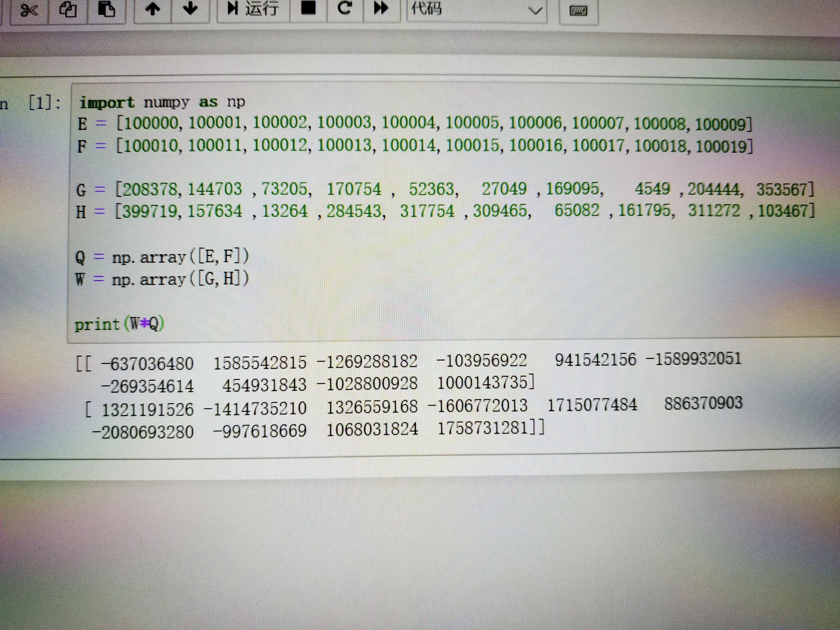Click into the G list definition line
The width and height of the screenshot is (840, 630).
coord(445,189)
